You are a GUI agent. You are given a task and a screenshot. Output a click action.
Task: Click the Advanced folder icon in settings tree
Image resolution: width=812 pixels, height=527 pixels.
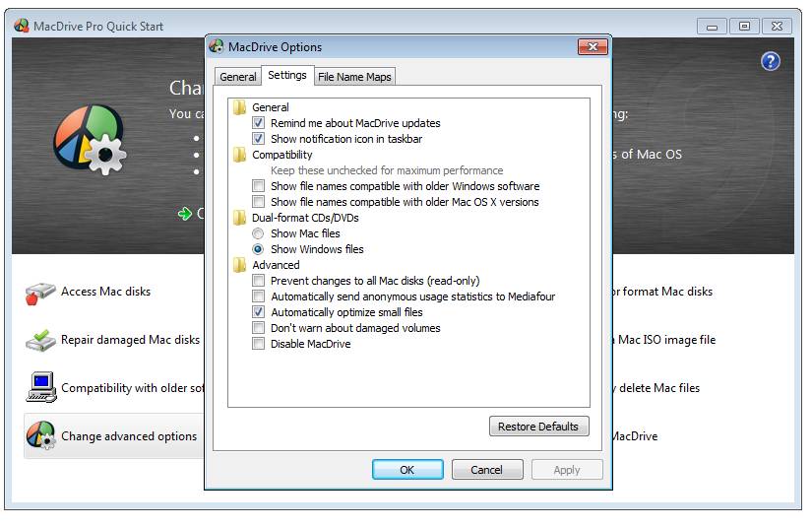tap(239, 265)
